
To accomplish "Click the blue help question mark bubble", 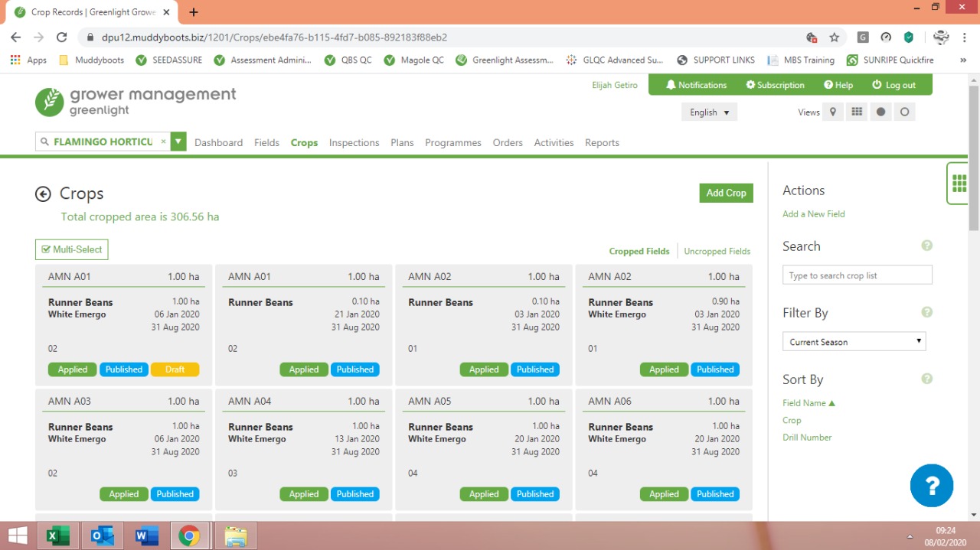I will coord(931,486).
